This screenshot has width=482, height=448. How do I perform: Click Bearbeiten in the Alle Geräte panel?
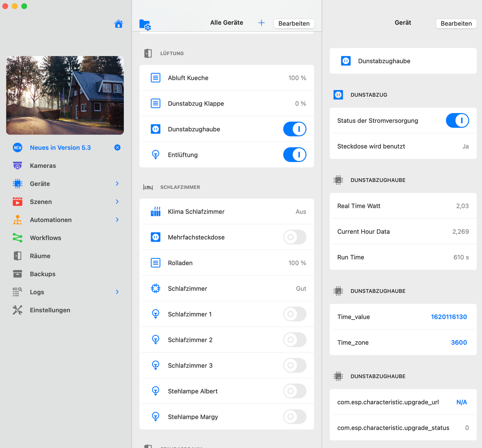[x=294, y=24]
